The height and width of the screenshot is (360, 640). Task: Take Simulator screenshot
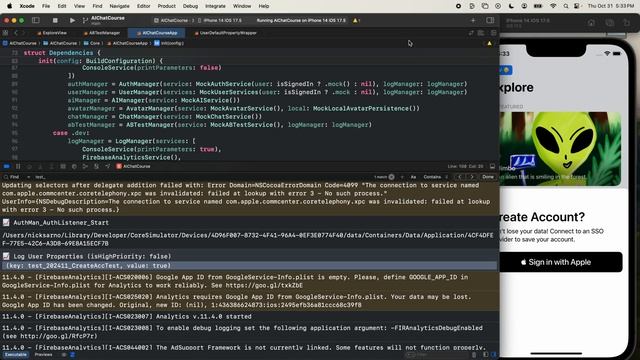(609, 23)
